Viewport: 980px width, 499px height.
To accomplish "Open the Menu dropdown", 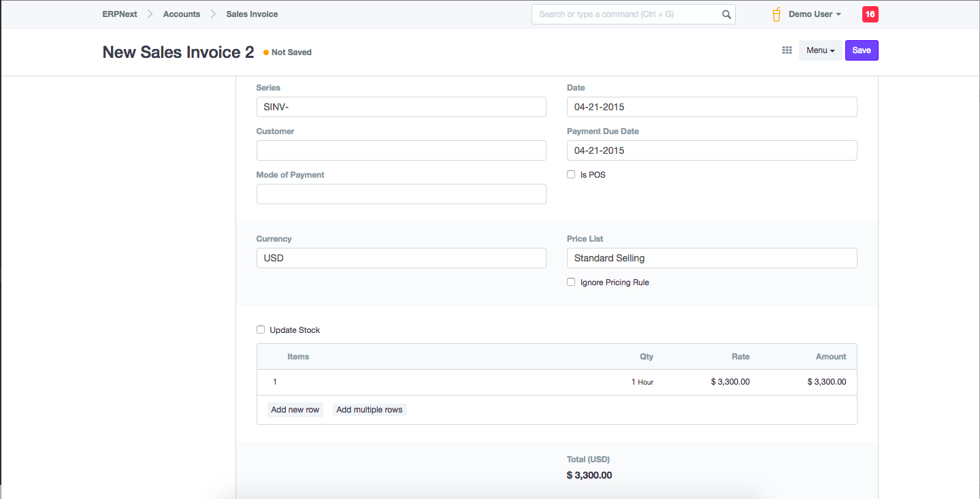I will (820, 50).
